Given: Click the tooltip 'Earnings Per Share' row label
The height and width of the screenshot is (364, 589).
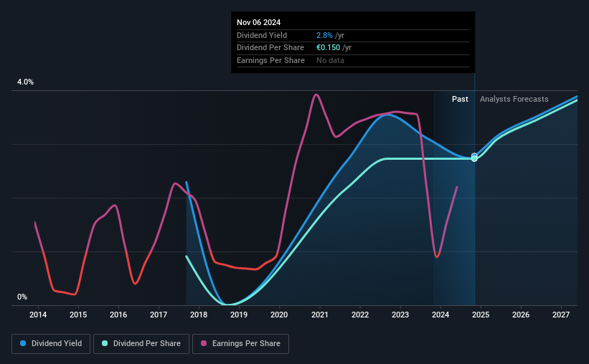Looking at the screenshot, I should (x=270, y=60).
